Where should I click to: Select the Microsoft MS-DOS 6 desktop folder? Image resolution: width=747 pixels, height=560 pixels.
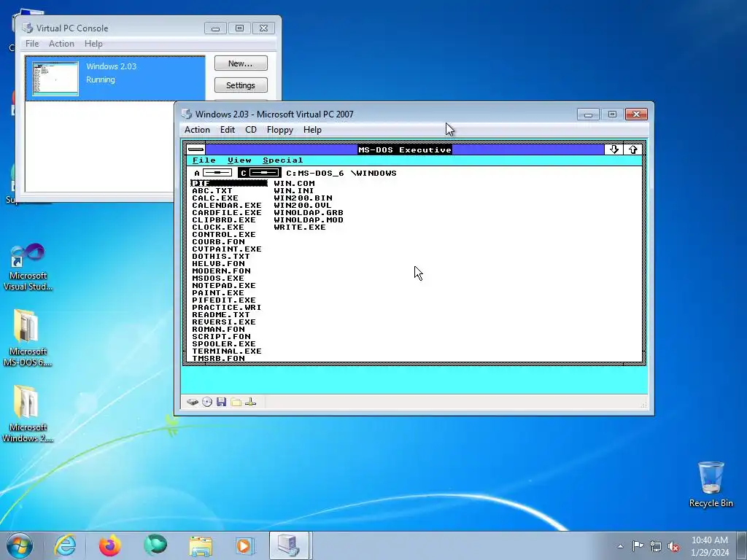coord(27,338)
